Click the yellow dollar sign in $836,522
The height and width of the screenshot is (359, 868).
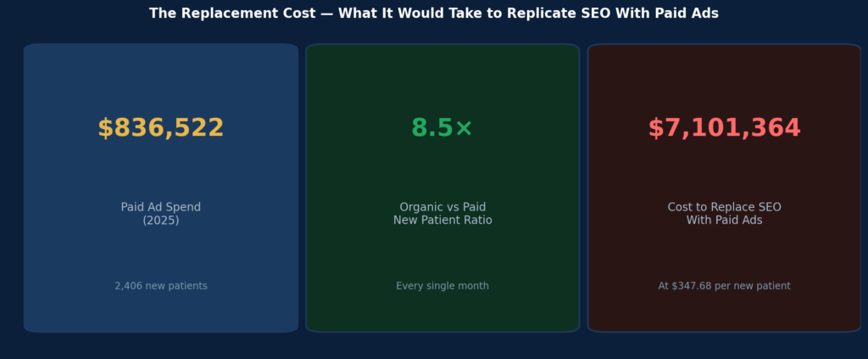point(105,128)
